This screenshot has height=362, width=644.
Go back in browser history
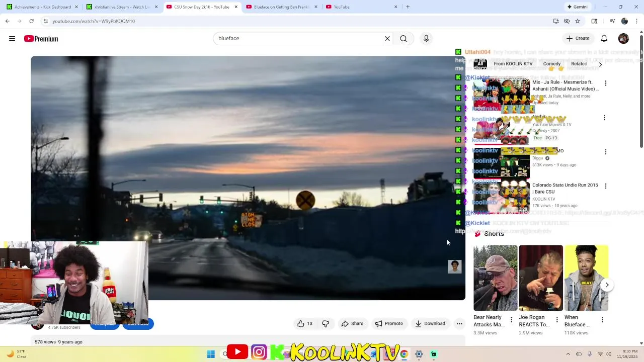click(8, 21)
